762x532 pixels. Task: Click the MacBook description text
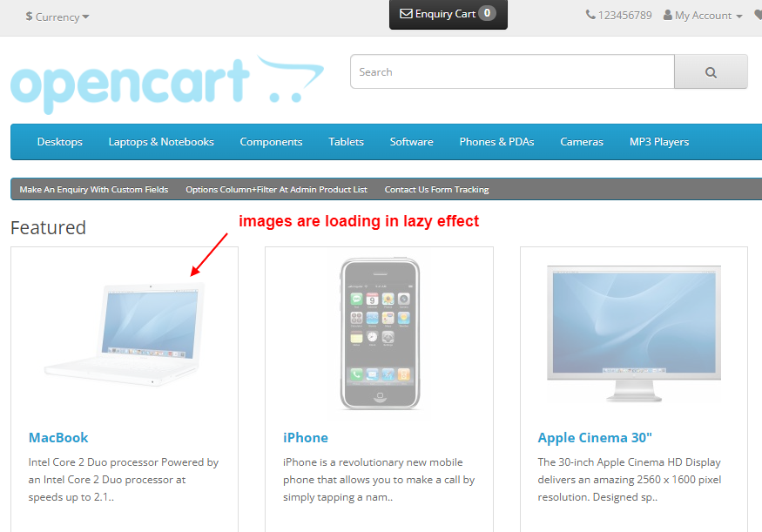[124, 480]
